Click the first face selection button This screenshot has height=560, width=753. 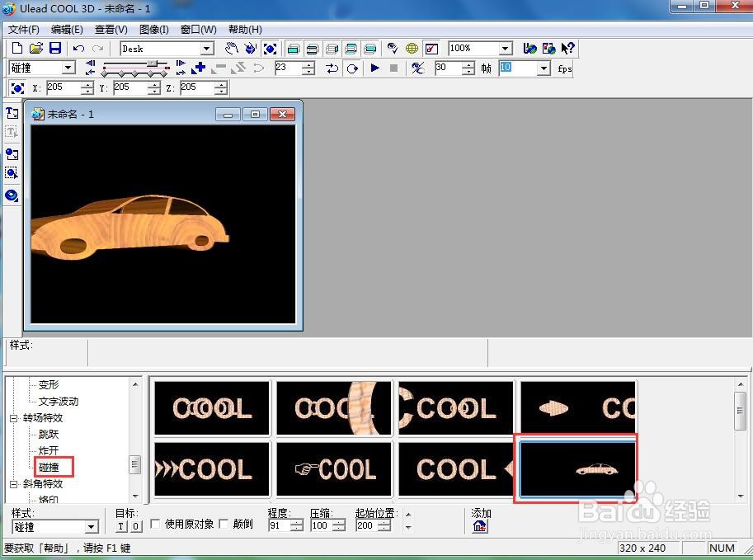294,49
